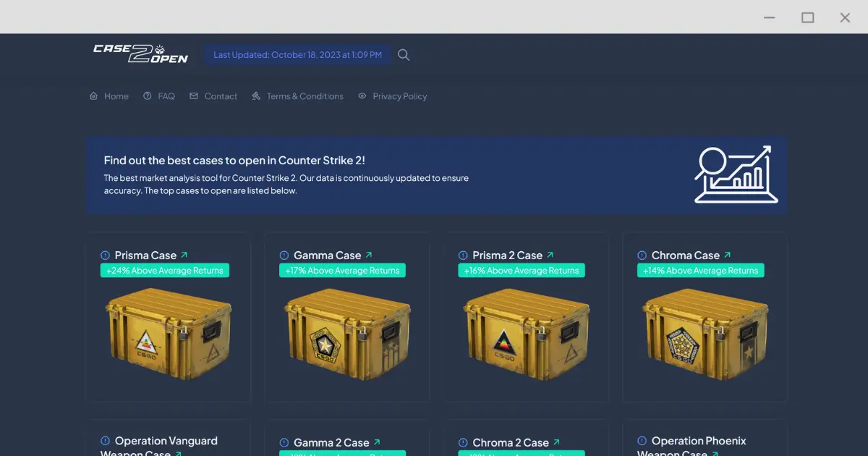The width and height of the screenshot is (868, 456).
Task: Click the info icon on Operation Phoenix Weapon Case
Action: click(x=642, y=441)
